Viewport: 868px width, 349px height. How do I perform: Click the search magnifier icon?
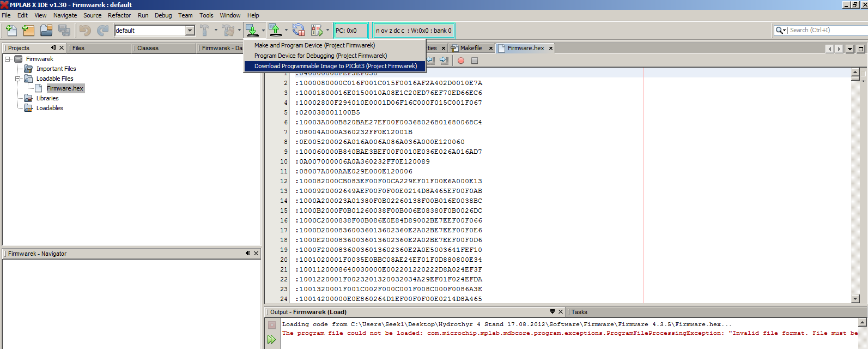780,31
